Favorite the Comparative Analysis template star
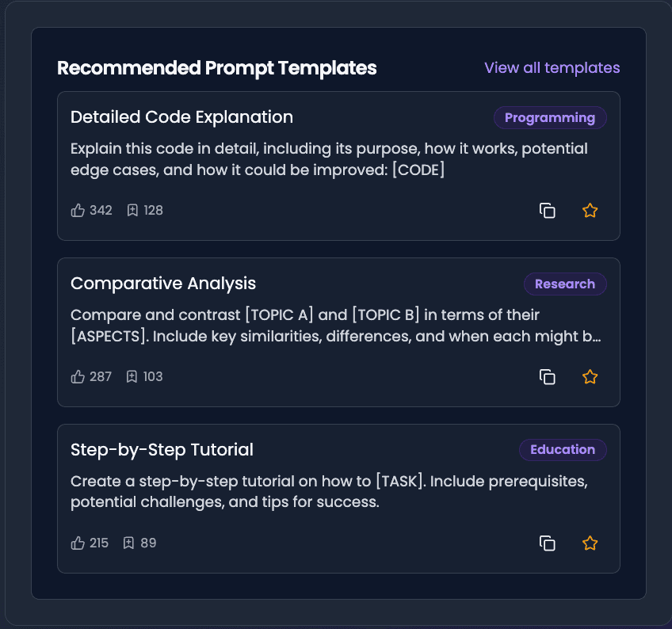 click(590, 377)
